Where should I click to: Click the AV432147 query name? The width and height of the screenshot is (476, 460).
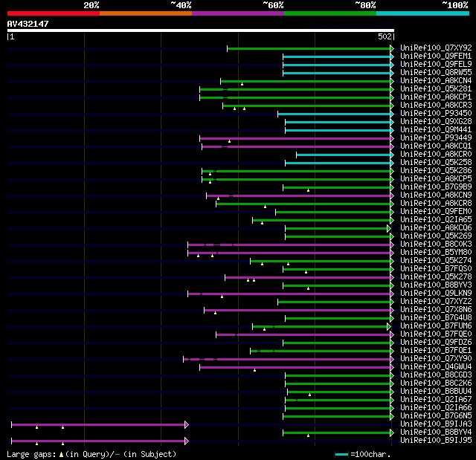pos(28,24)
